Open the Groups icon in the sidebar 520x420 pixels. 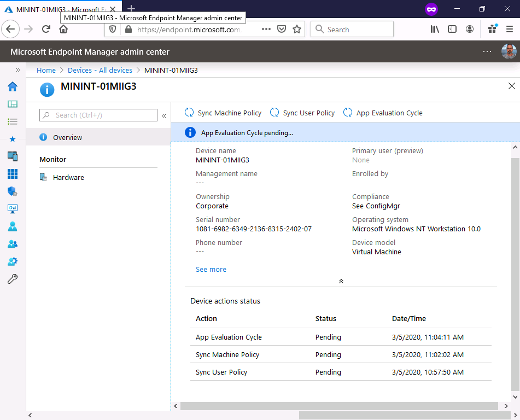click(13, 244)
